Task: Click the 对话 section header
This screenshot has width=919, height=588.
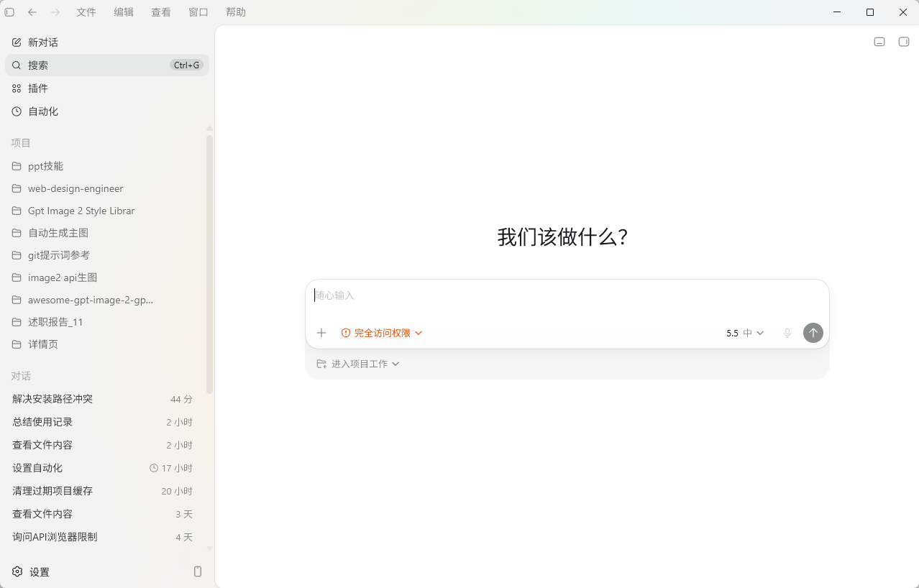Action: tap(21, 376)
